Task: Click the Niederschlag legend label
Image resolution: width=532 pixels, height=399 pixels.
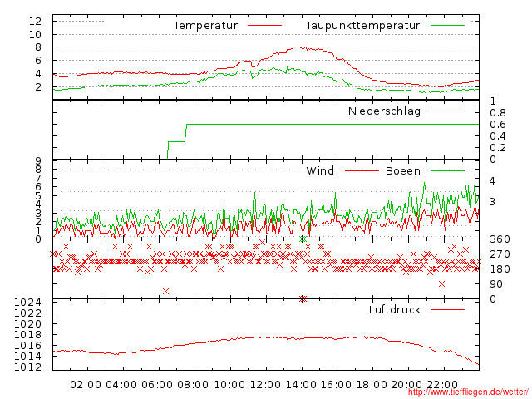Action: pyautogui.click(x=384, y=111)
